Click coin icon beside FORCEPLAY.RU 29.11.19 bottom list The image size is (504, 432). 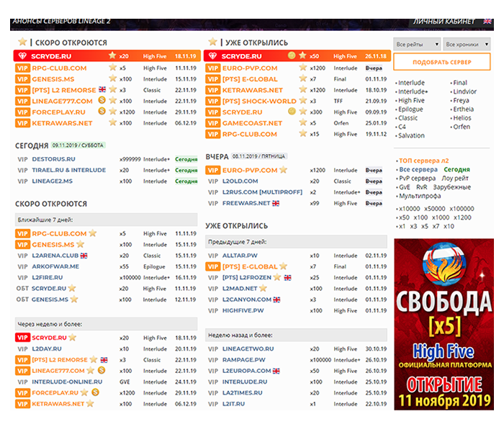click(x=95, y=392)
